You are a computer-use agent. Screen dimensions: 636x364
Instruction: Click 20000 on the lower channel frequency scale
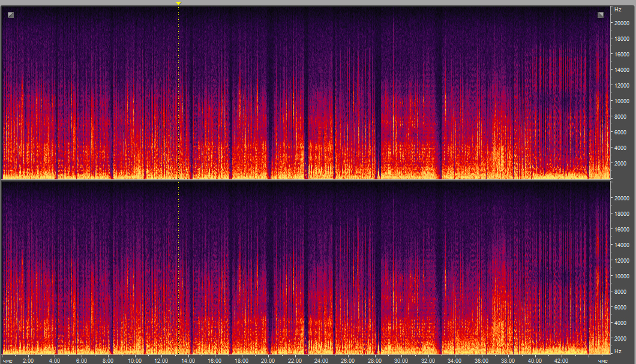click(622, 198)
